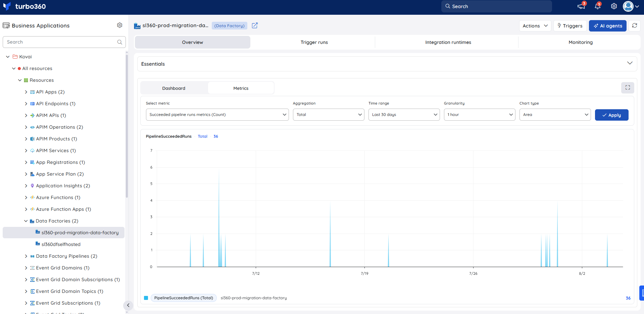This screenshot has height=314, width=644.
Task: Click the App Service Plan icon
Action: [32, 174]
